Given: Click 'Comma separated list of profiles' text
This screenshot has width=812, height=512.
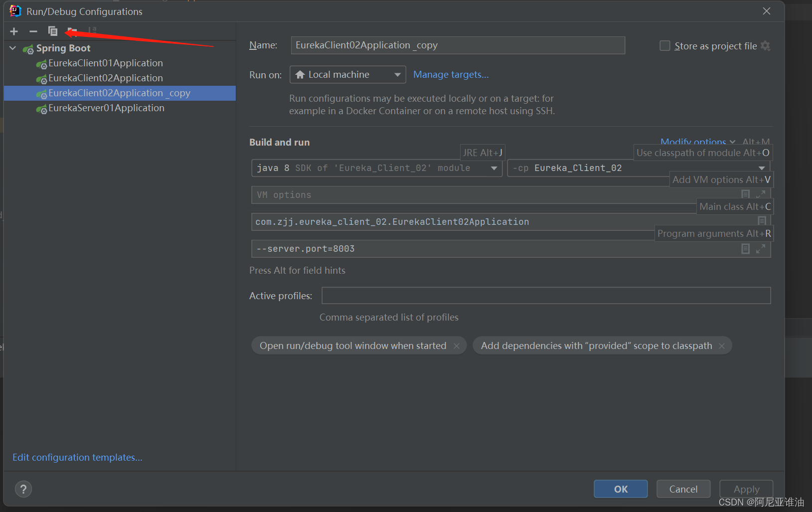Looking at the screenshot, I should [x=389, y=317].
